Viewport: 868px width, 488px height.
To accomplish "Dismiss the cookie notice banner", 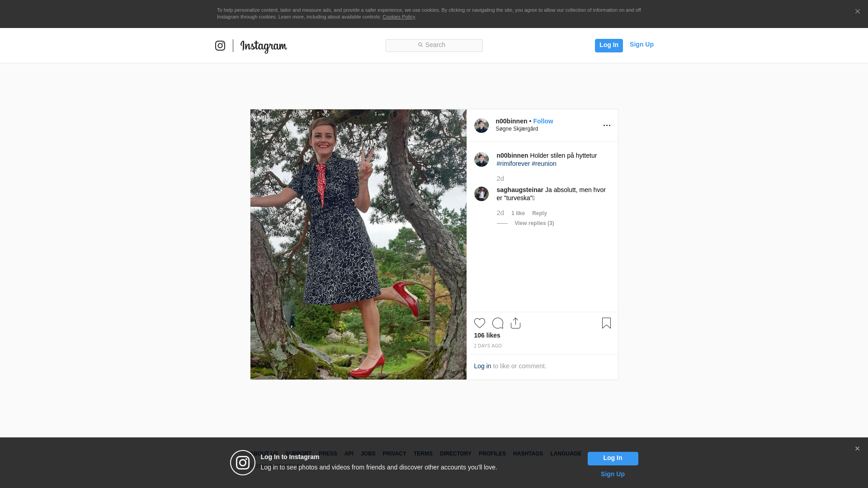I will [857, 12].
